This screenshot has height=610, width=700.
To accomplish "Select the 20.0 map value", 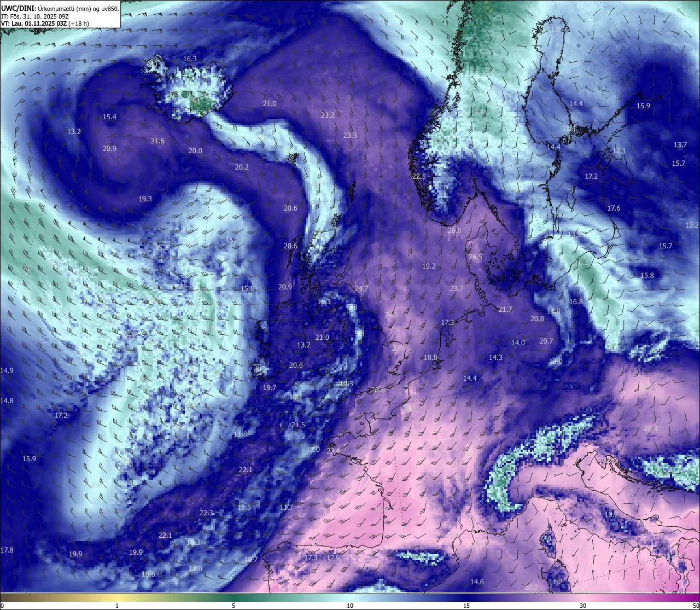I will [195, 150].
